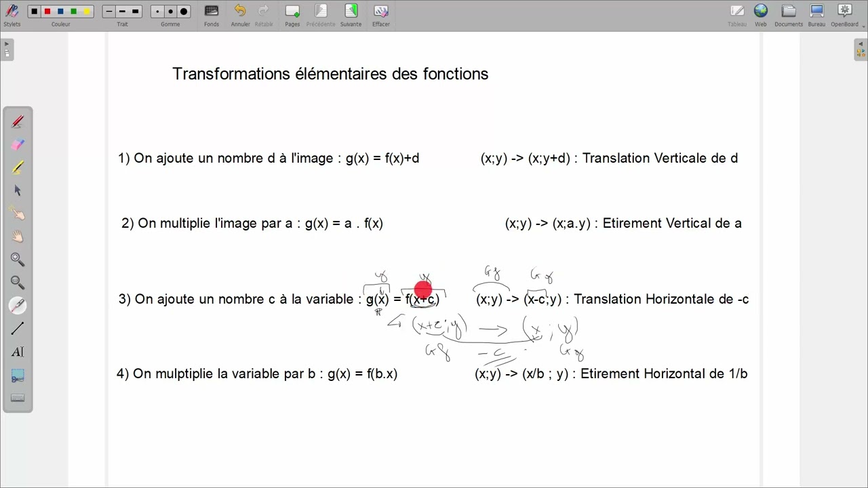Select the yellow highlighter tool
This screenshot has width=868, height=488.
point(18,167)
